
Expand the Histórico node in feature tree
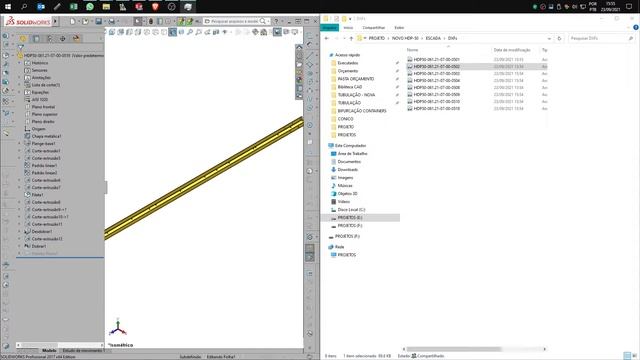[x=19, y=63]
